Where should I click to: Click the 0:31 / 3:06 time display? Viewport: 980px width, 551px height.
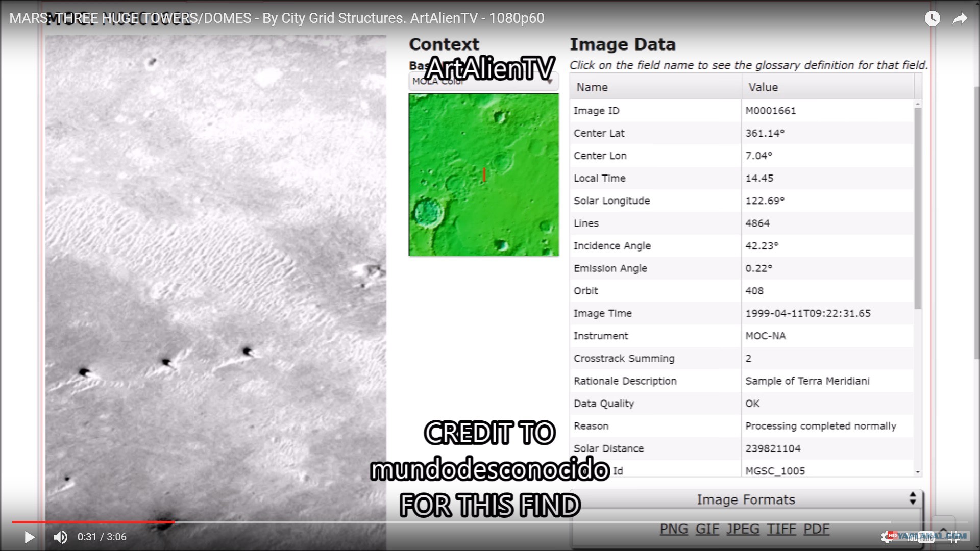[102, 537]
